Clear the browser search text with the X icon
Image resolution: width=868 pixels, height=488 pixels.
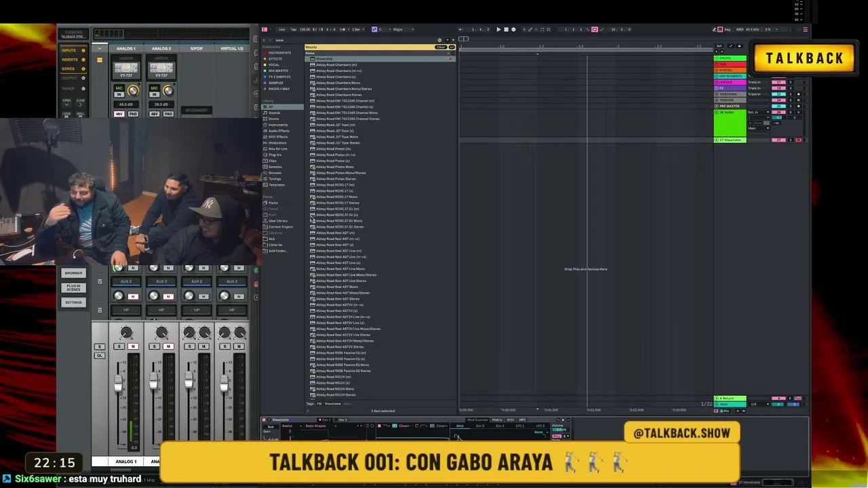(x=439, y=40)
